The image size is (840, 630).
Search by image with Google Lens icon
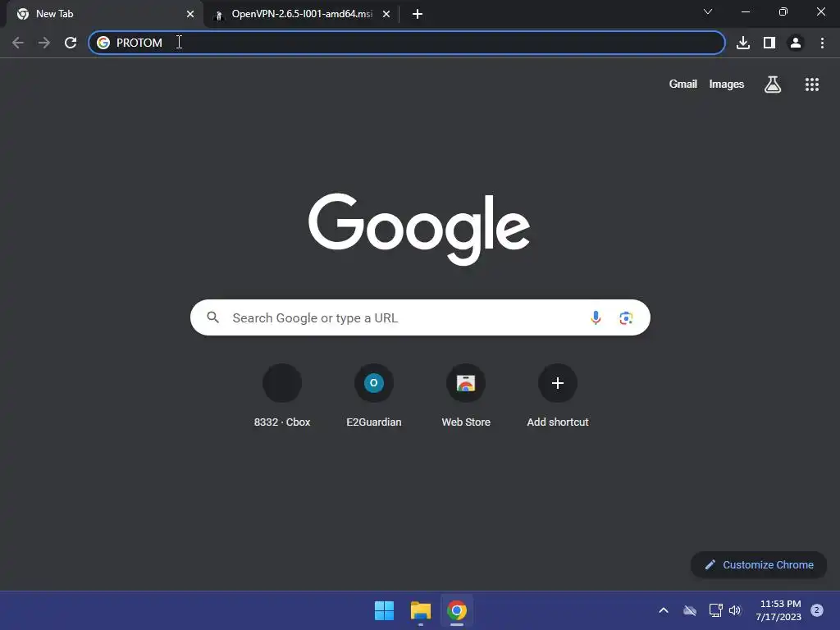tap(626, 317)
